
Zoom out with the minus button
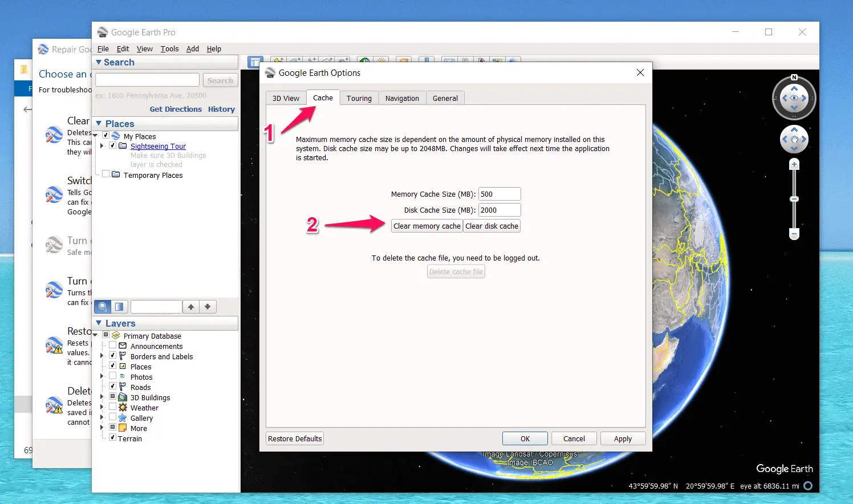794,234
